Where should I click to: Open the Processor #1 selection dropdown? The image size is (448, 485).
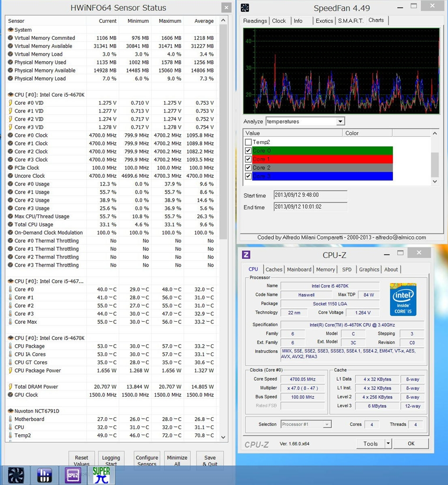[327, 424]
